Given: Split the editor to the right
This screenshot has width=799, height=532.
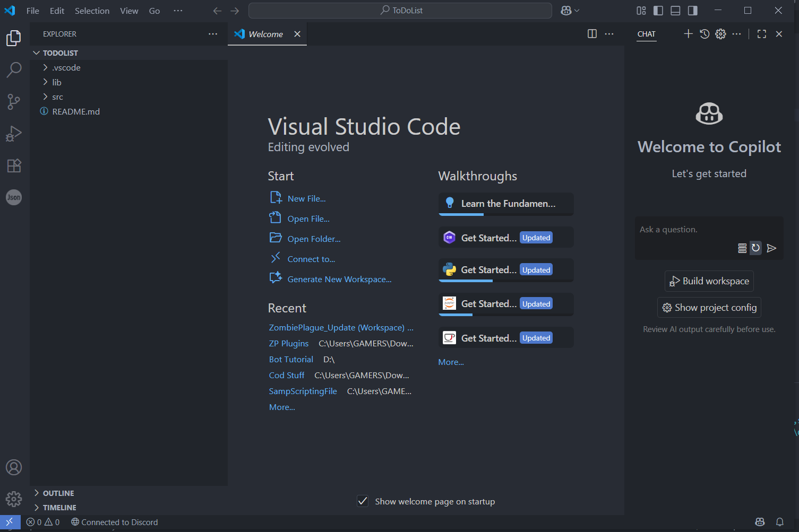Looking at the screenshot, I should coord(592,34).
